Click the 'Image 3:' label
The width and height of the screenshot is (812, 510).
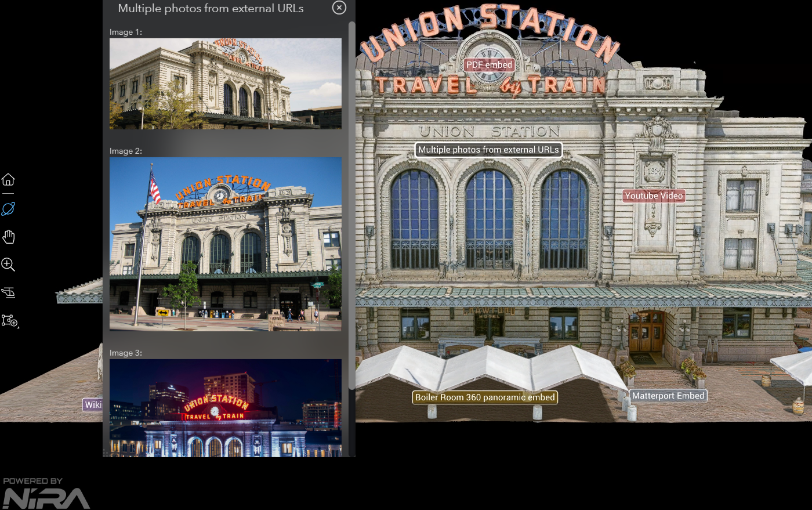pyautogui.click(x=126, y=353)
